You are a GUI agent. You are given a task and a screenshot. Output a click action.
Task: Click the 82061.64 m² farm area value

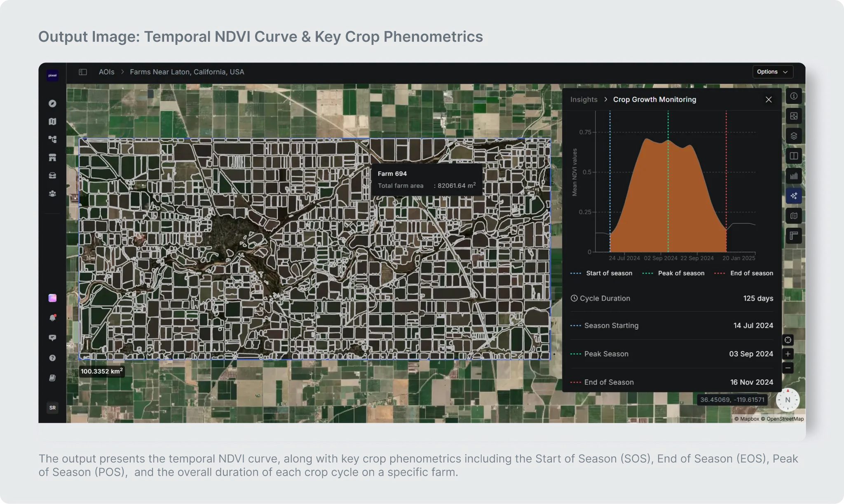(457, 186)
